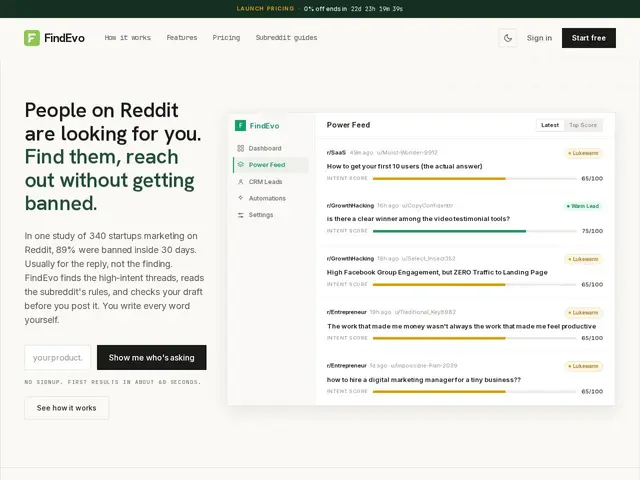Select Automations in the preview sidebar
This screenshot has width=640, height=480.
pyautogui.click(x=270, y=198)
